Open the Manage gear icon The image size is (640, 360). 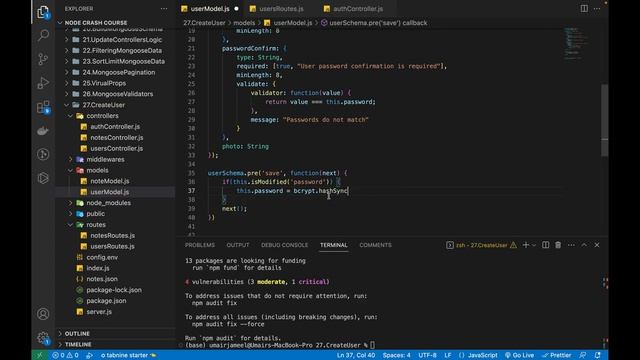(43, 338)
